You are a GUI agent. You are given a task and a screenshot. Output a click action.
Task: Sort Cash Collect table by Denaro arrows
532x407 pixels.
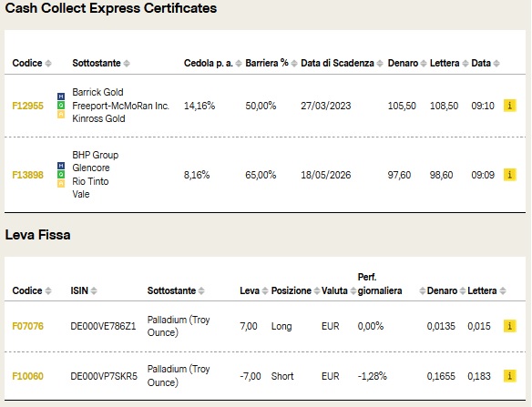424,64
